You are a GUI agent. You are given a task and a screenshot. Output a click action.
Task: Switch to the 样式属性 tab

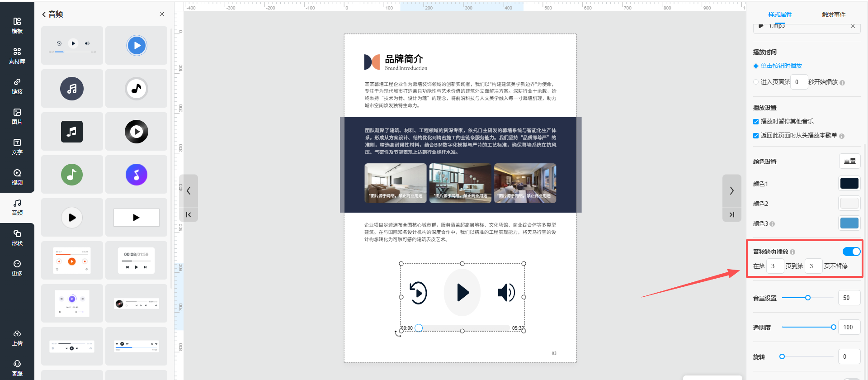click(x=780, y=14)
